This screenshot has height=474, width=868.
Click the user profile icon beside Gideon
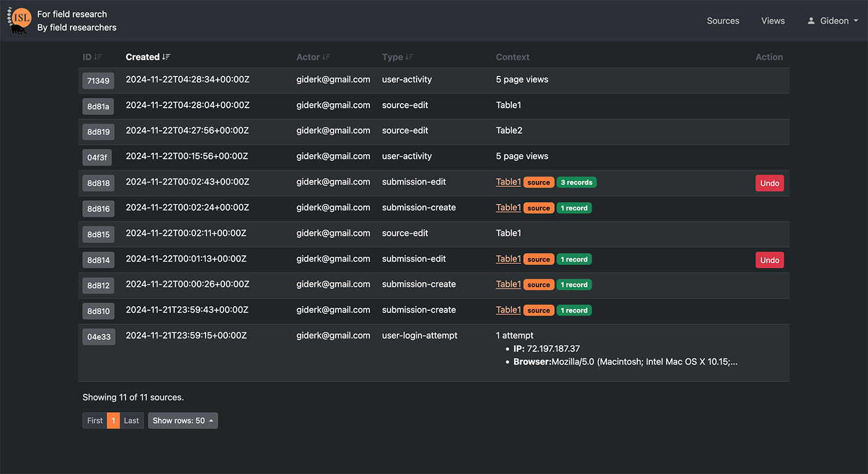811,21
